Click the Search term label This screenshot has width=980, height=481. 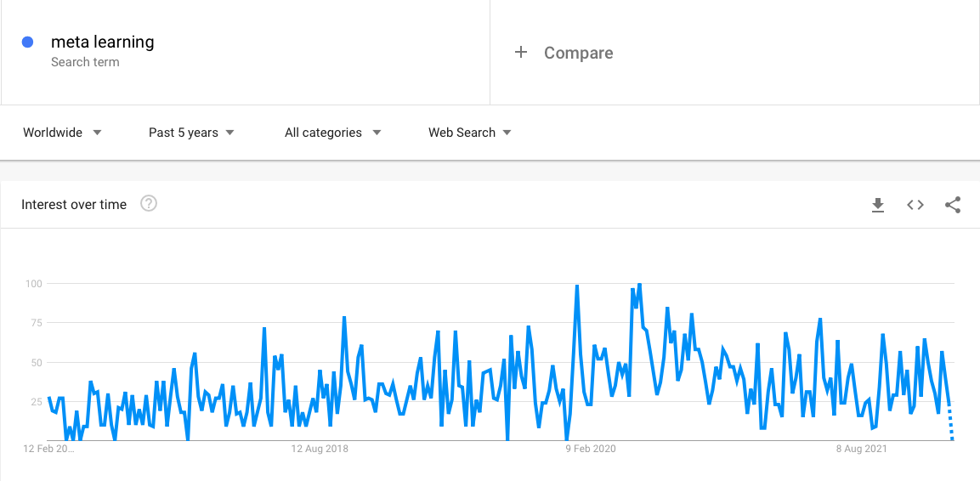(x=85, y=63)
